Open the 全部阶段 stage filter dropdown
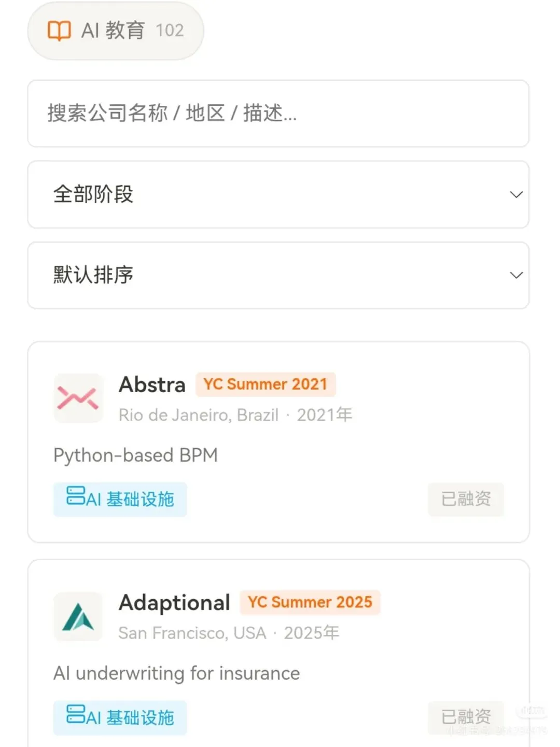Screen dimensions: 560x747 (278, 195)
